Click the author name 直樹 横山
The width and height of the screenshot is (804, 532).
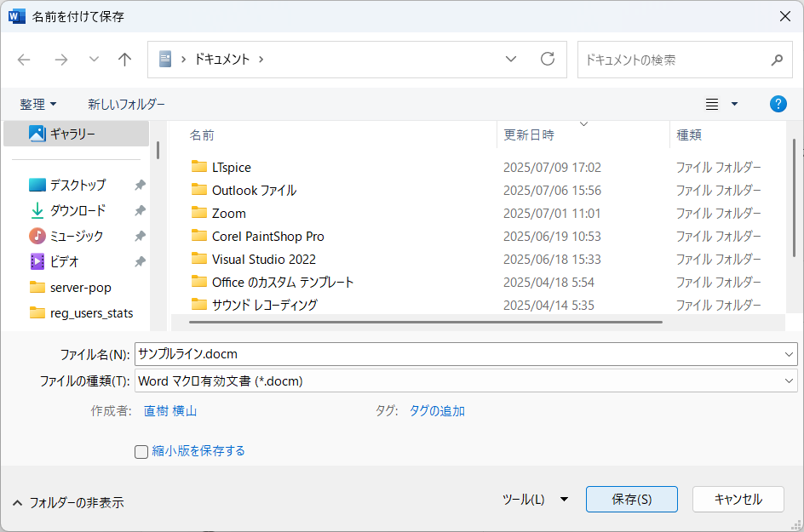(169, 411)
